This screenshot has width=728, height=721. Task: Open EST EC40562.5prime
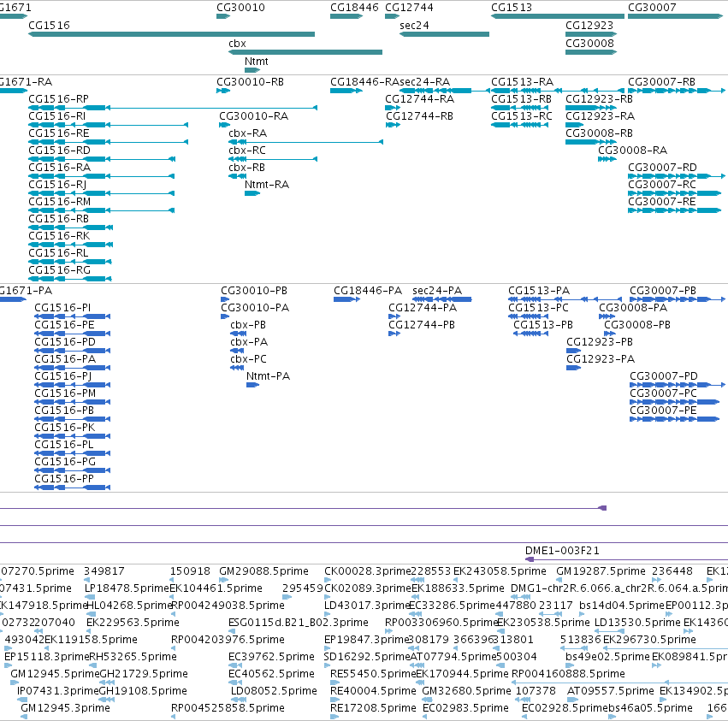click(x=271, y=674)
